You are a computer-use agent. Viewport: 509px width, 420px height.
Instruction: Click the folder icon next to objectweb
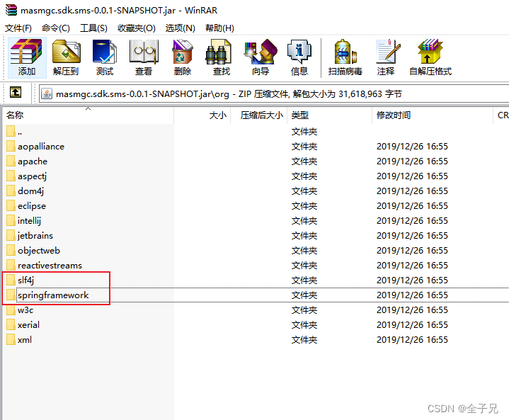pos(11,251)
